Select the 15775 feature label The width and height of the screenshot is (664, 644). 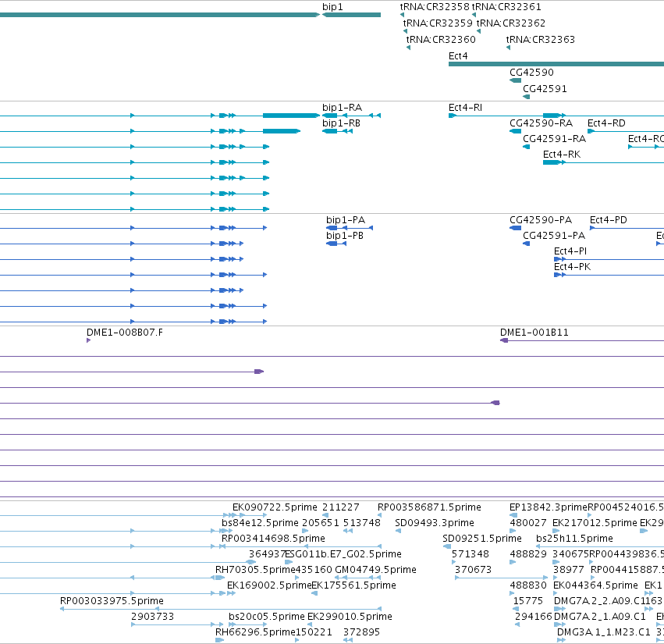pyautogui.click(x=527, y=601)
